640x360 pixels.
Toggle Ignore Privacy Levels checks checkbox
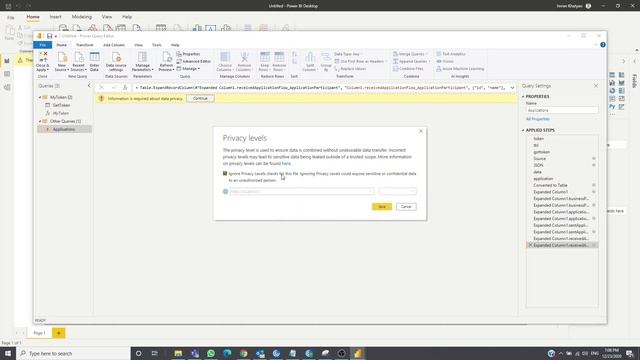pyautogui.click(x=225, y=173)
